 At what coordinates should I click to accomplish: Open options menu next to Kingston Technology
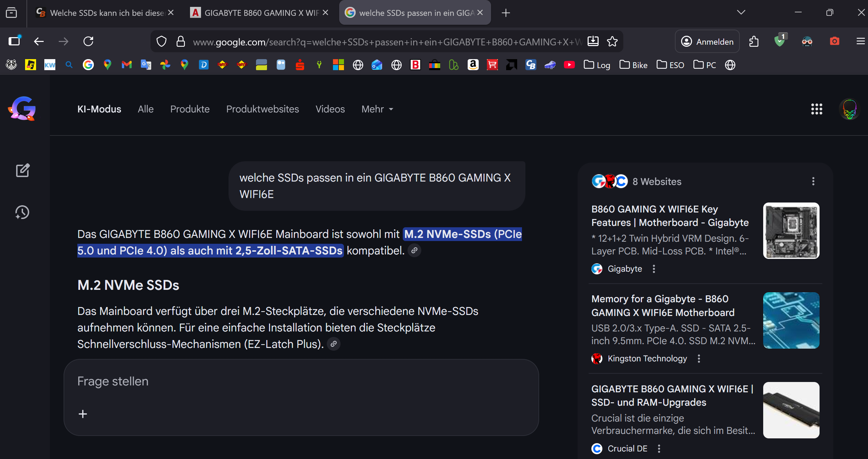tap(699, 359)
